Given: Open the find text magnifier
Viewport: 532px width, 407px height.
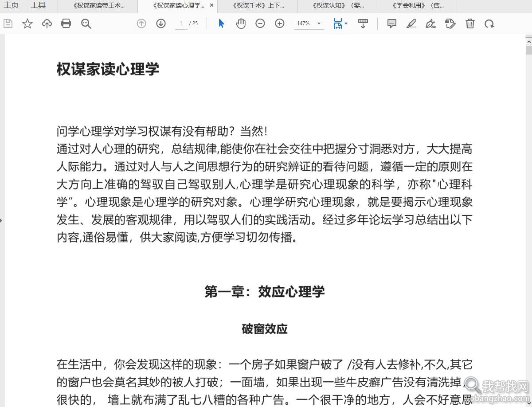Looking at the screenshot, I should point(86,23).
